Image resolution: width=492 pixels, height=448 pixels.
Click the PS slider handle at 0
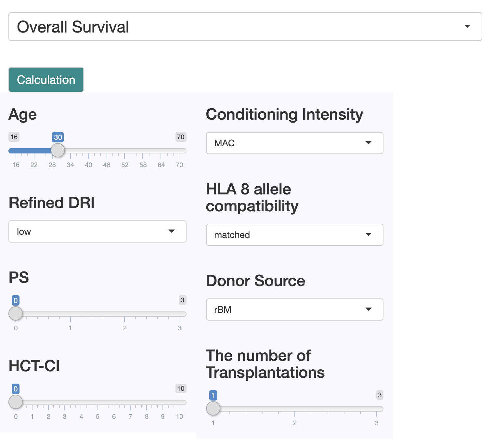coord(16,314)
